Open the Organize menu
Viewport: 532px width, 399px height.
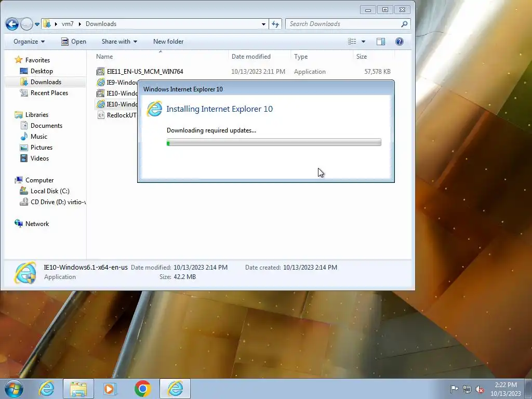pyautogui.click(x=29, y=42)
